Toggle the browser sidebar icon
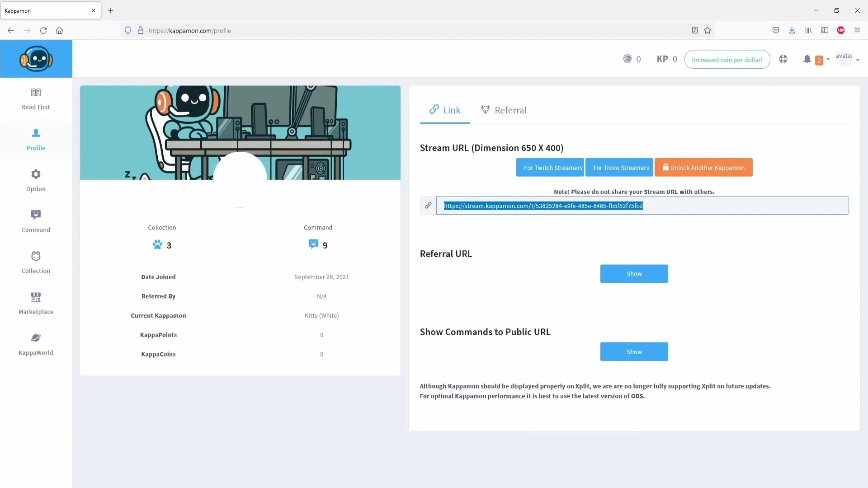 (x=825, y=30)
